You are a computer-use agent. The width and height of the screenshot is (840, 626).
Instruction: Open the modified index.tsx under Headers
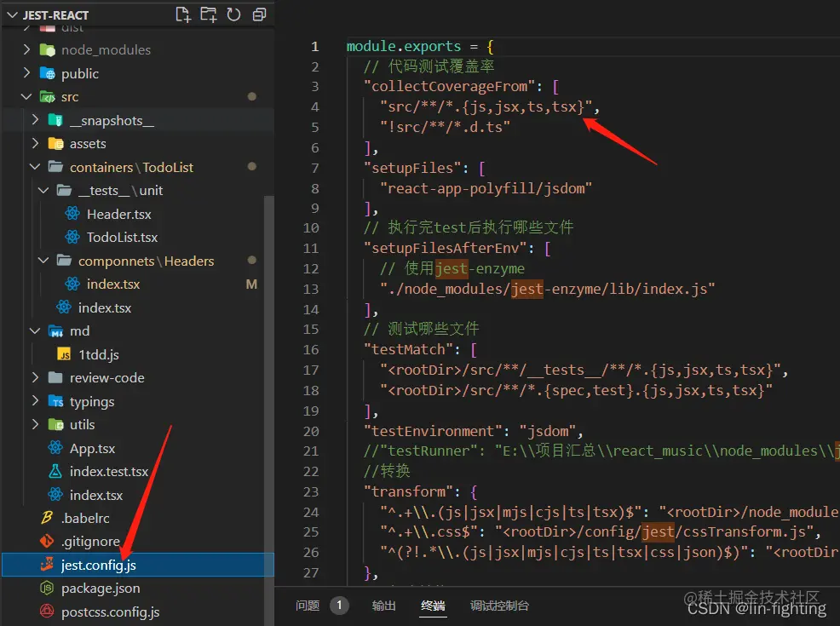tap(113, 284)
